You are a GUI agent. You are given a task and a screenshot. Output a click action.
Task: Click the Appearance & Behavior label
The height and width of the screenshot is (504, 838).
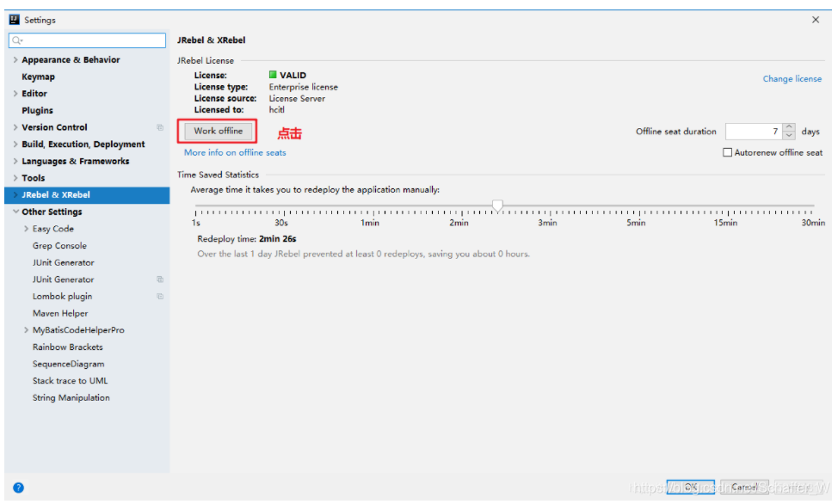71,60
